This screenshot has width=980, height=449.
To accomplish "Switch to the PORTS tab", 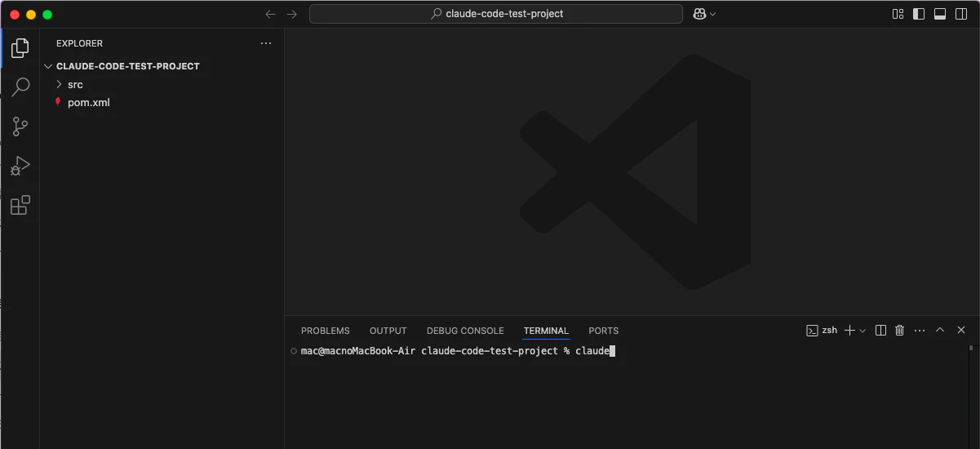I will tap(604, 331).
